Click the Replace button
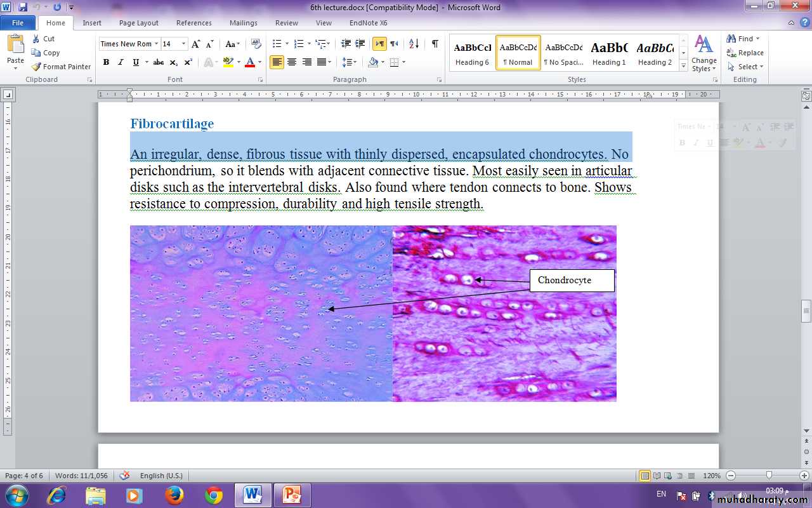The image size is (812, 508). pos(745,53)
